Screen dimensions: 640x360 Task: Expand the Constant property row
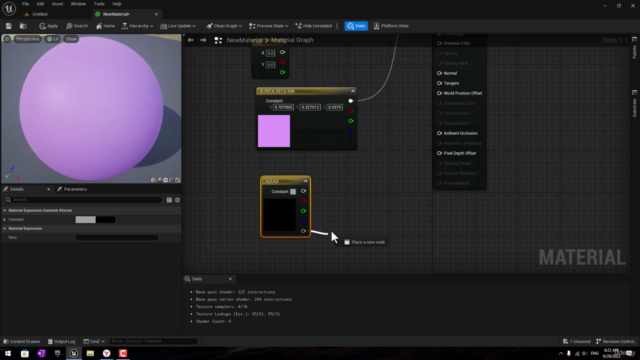point(5,220)
